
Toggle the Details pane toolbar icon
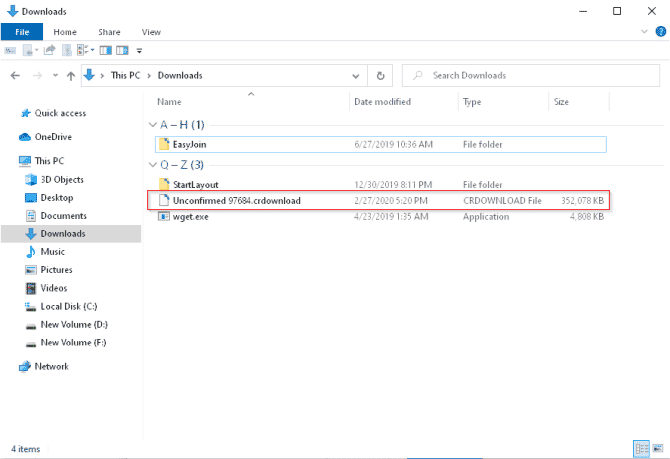[x=122, y=50]
